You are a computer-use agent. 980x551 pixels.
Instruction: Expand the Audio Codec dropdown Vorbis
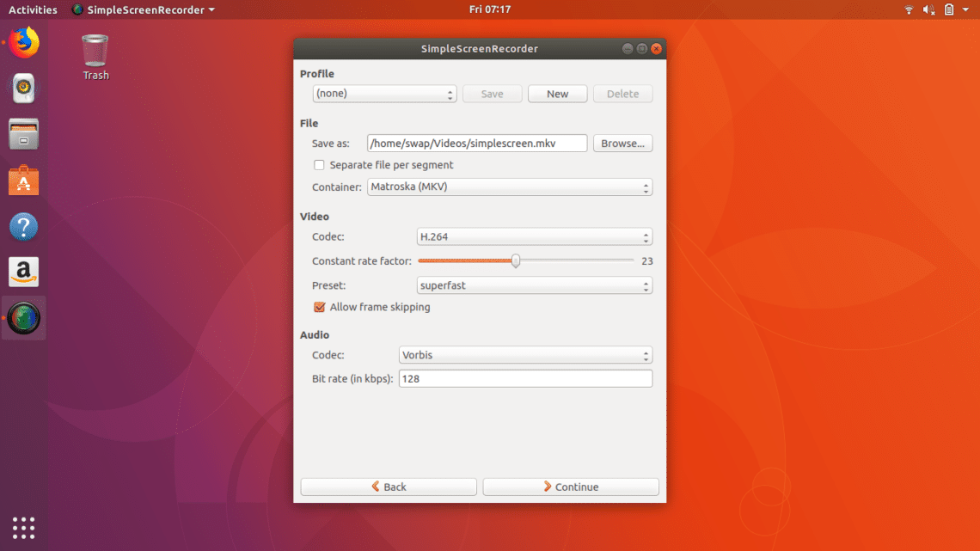[x=525, y=355]
